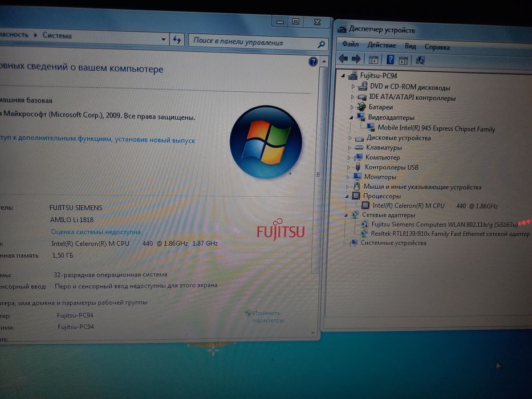Expand the Дисковые устройства node arrow

(x=350, y=138)
